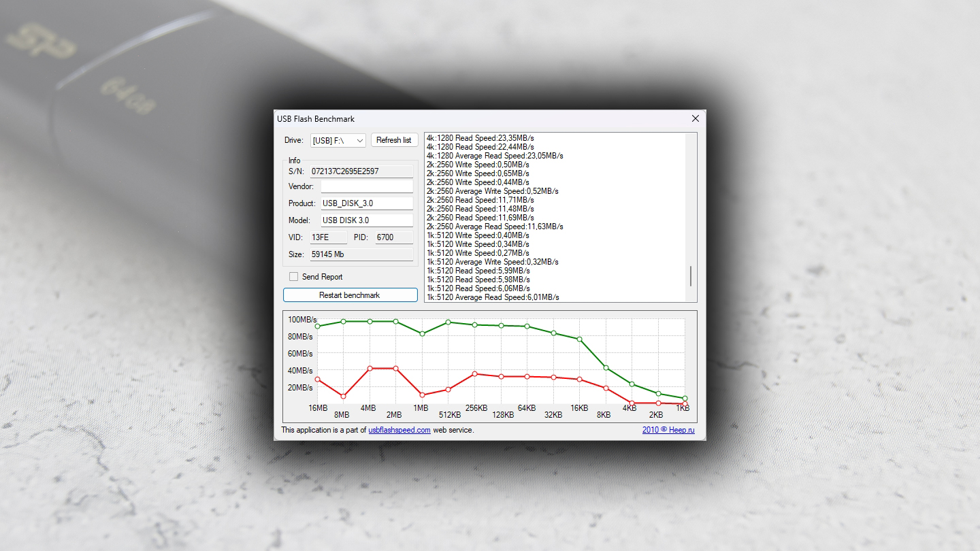Viewport: 980px width, 551px height.
Task: Click the 40MB/s chart axis label
Action: click(x=300, y=371)
